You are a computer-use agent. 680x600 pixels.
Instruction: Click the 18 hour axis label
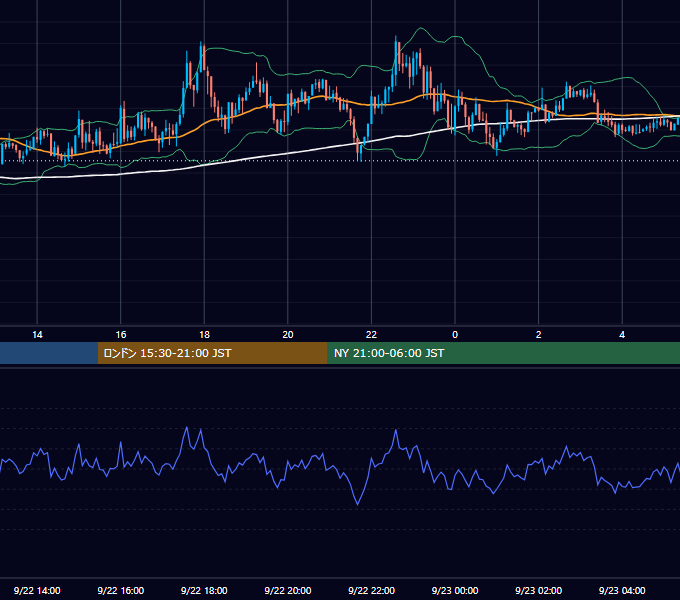click(x=204, y=335)
